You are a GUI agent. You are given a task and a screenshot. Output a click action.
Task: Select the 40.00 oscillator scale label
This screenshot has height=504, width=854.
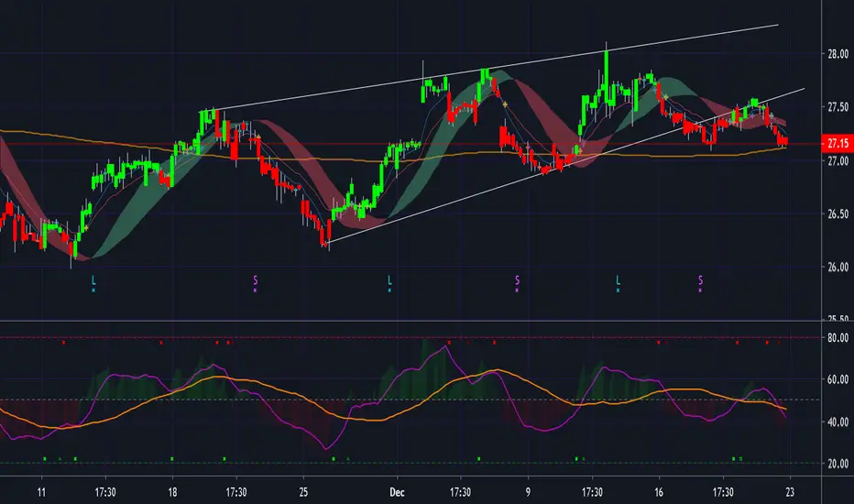pyautogui.click(x=838, y=422)
